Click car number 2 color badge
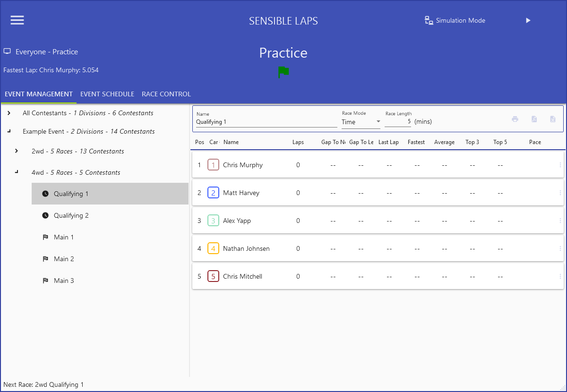This screenshot has width=567, height=392. (213, 193)
